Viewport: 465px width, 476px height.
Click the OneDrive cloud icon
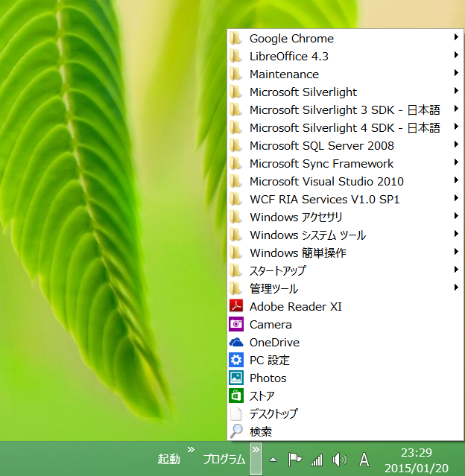tap(236, 342)
